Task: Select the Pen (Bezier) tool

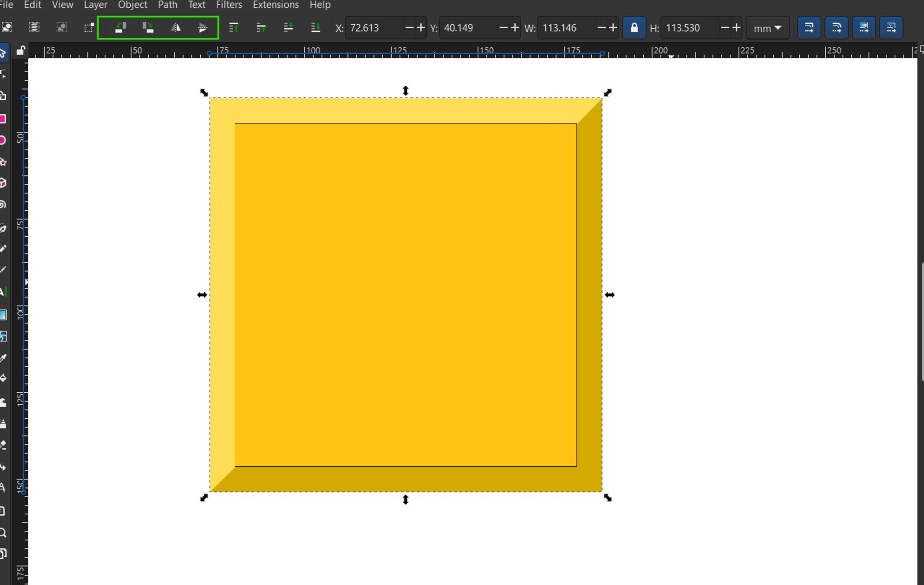Action: pyautogui.click(x=3, y=228)
